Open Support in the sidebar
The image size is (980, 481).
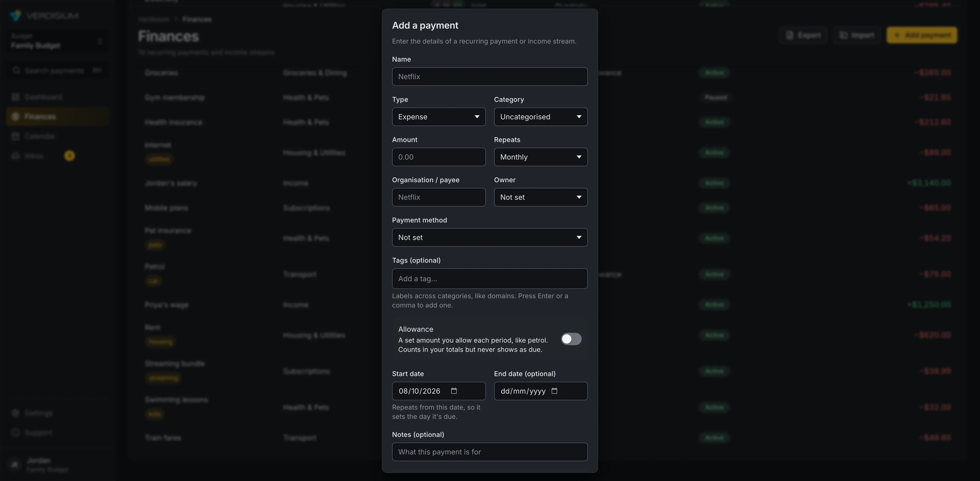pyautogui.click(x=57, y=433)
